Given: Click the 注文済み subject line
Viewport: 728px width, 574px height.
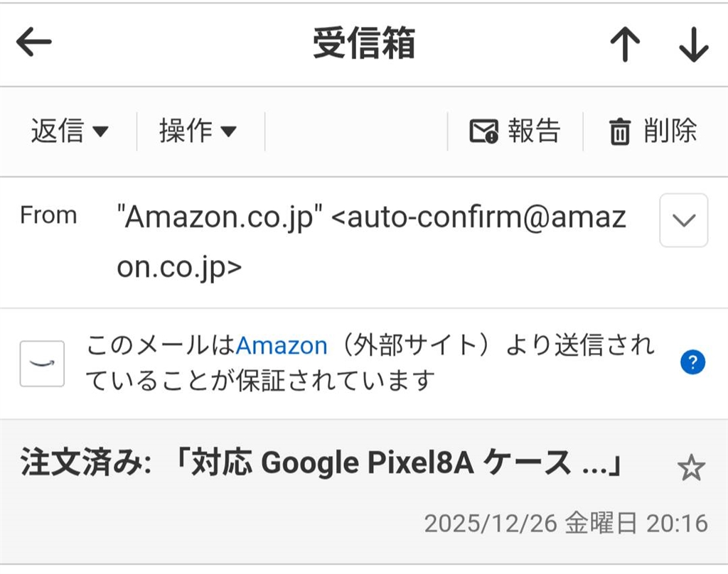Looking at the screenshot, I should point(321,465).
